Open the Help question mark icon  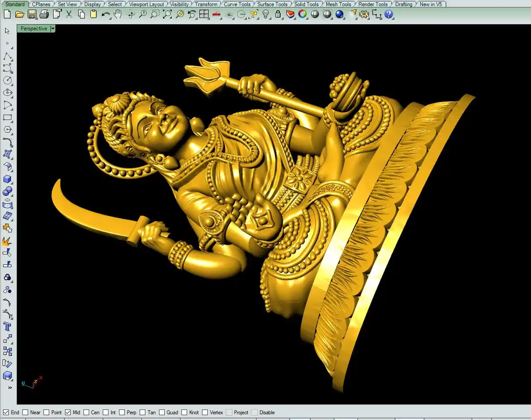389,14
